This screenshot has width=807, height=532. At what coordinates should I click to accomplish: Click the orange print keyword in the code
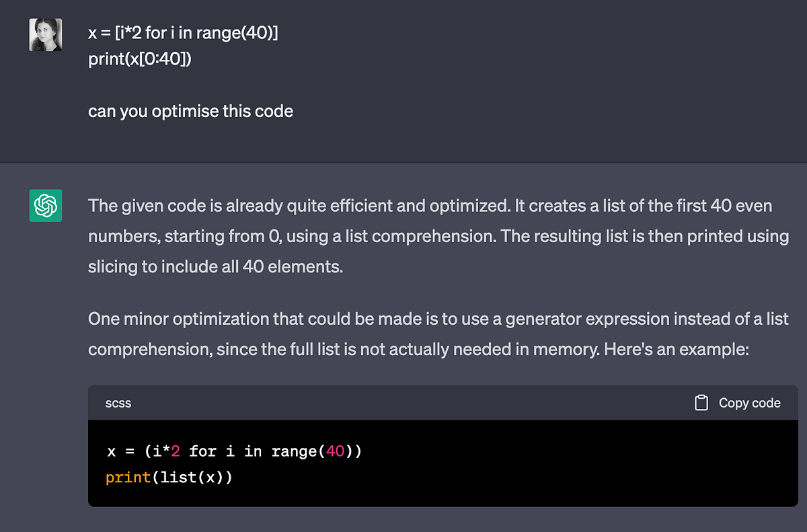[128, 478]
